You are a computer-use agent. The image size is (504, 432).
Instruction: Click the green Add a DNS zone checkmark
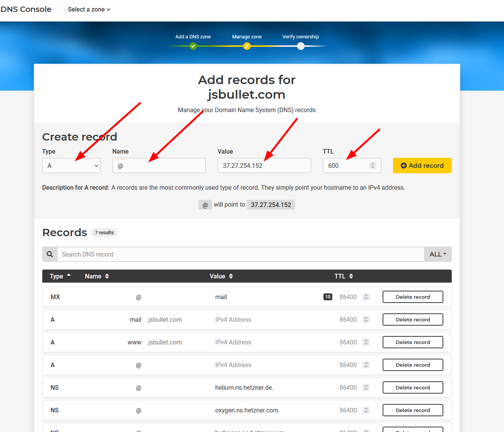click(x=193, y=46)
